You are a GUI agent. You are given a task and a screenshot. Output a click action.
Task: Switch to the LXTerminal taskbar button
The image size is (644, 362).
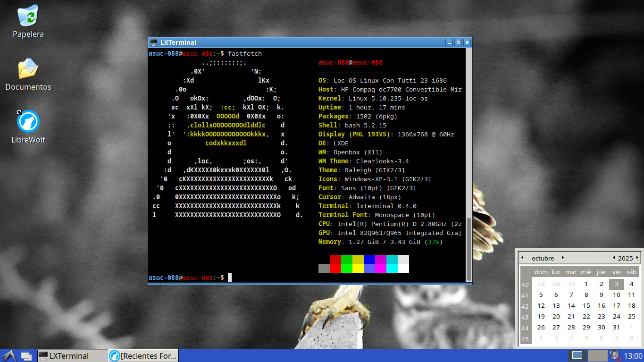[x=72, y=356]
